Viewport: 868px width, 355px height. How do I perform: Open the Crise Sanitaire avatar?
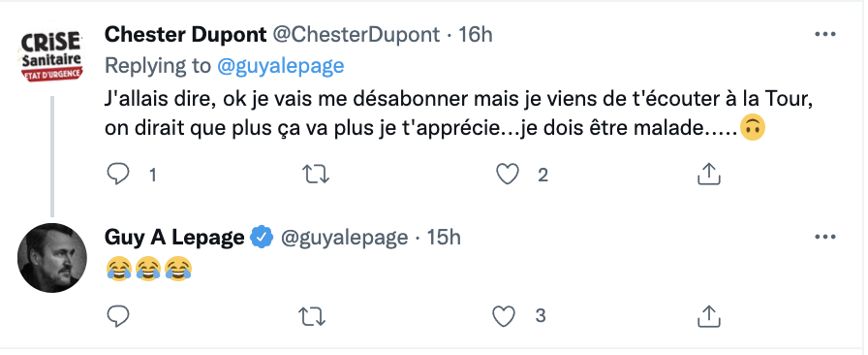click(x=52, y=57)
